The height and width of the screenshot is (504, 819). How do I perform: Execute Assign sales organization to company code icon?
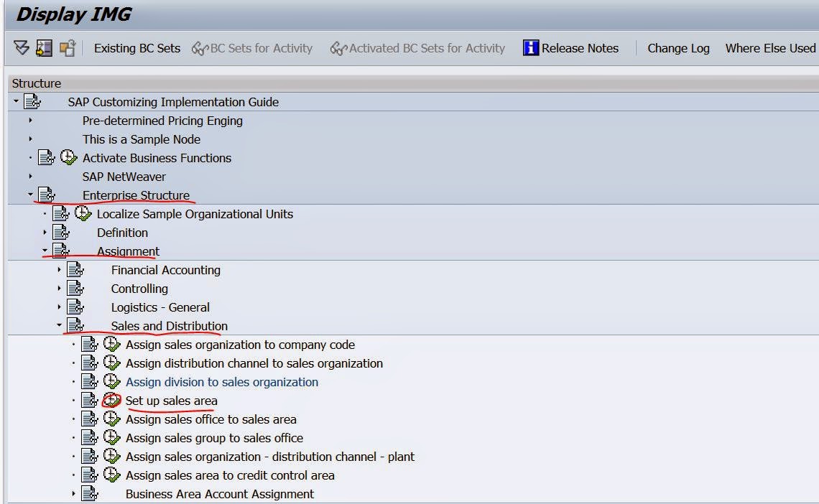(x=112, y=343)
